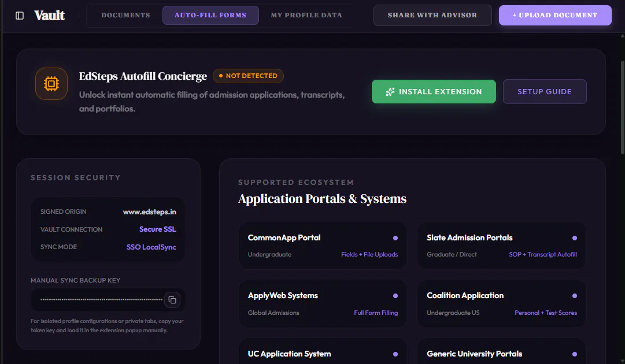
Task: Click Personal + Test Scores label
Action: (x=546, y=313)
